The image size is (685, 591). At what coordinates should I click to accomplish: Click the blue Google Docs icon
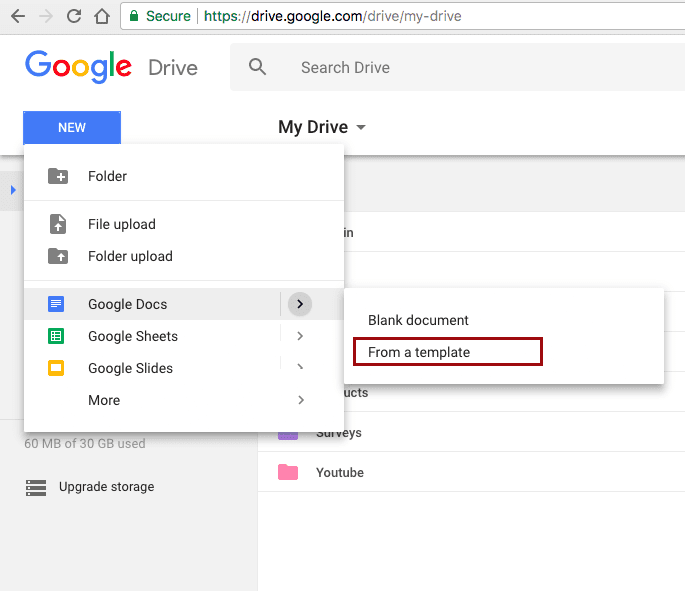pos(56,304)
